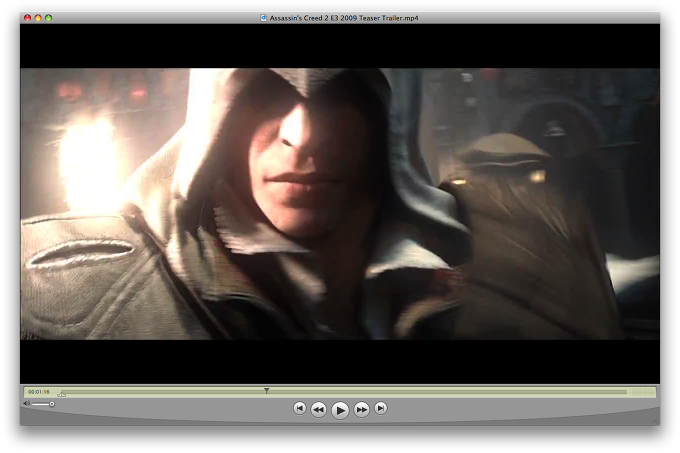This screenshot has width=680, height=453.
Task: Click the audio level meter beside the timeline
Action: (x=642, y=392)
